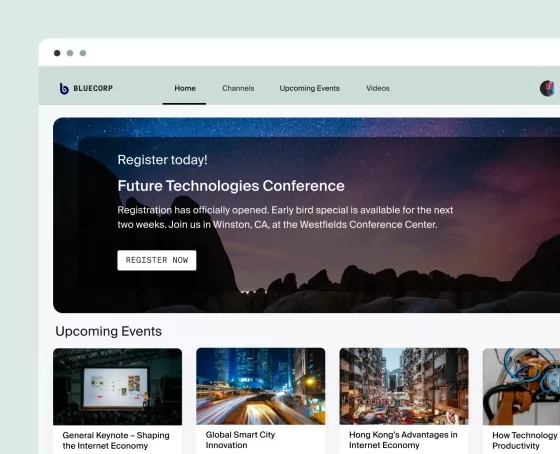
Task: Select the Home tab
Action: click(x=185, y=88)
